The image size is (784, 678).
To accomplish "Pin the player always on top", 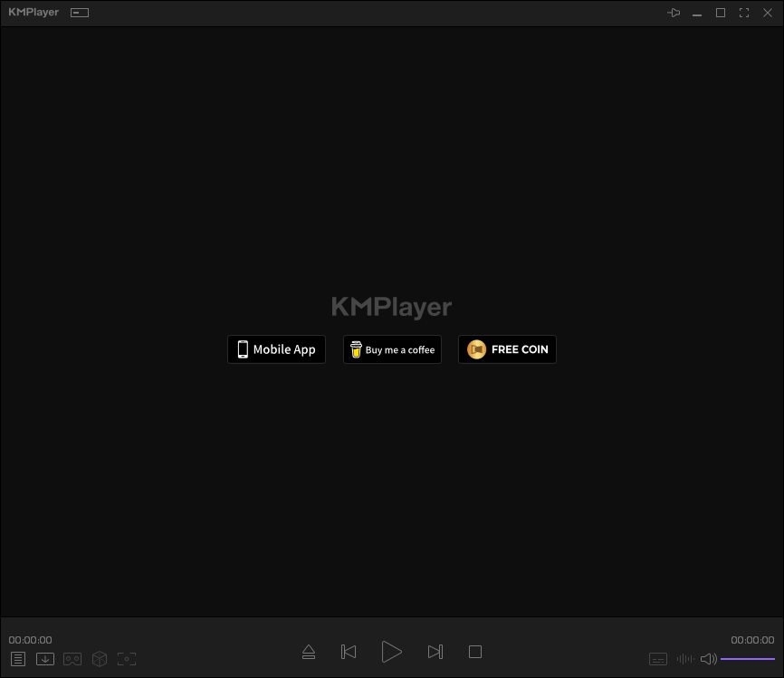I will coord(674,13).
